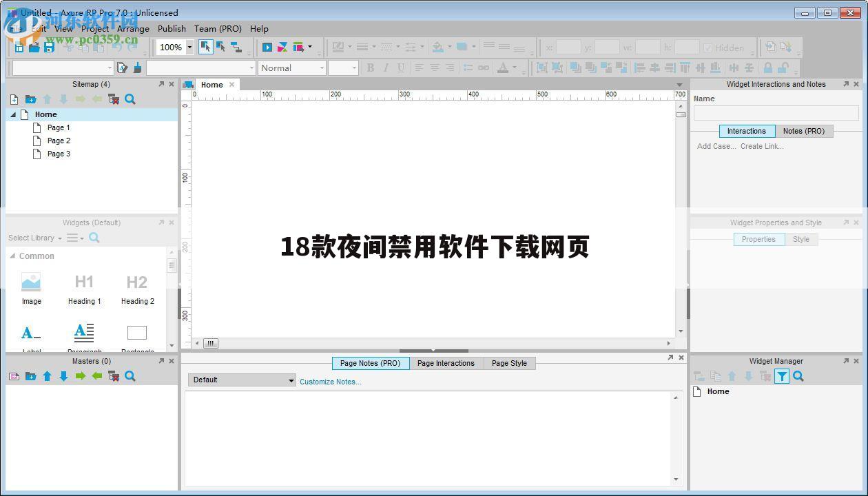Click the Preview play icon
Screen dimensions: 868x496
pyautogui.click(x=267, y=47)
